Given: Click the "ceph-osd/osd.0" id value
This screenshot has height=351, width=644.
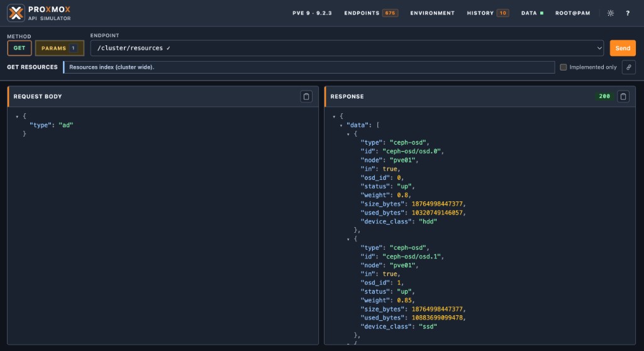Looking at the screenshot, I should click(x=411, y=151).
